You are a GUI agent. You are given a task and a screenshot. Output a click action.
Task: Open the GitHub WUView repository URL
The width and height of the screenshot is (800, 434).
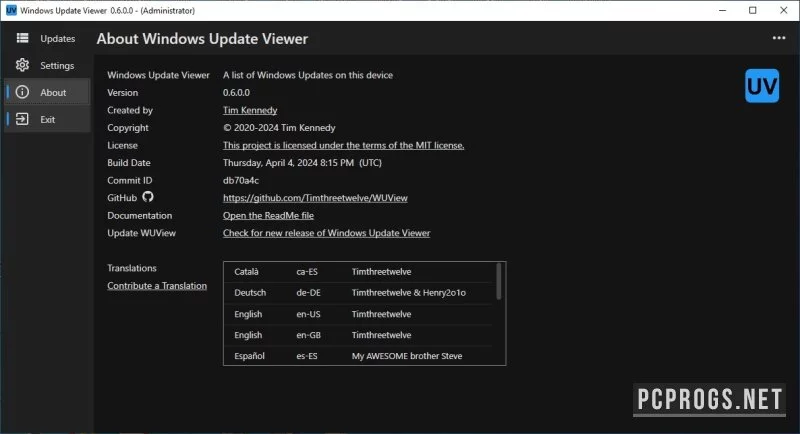[x=315, y=198]
